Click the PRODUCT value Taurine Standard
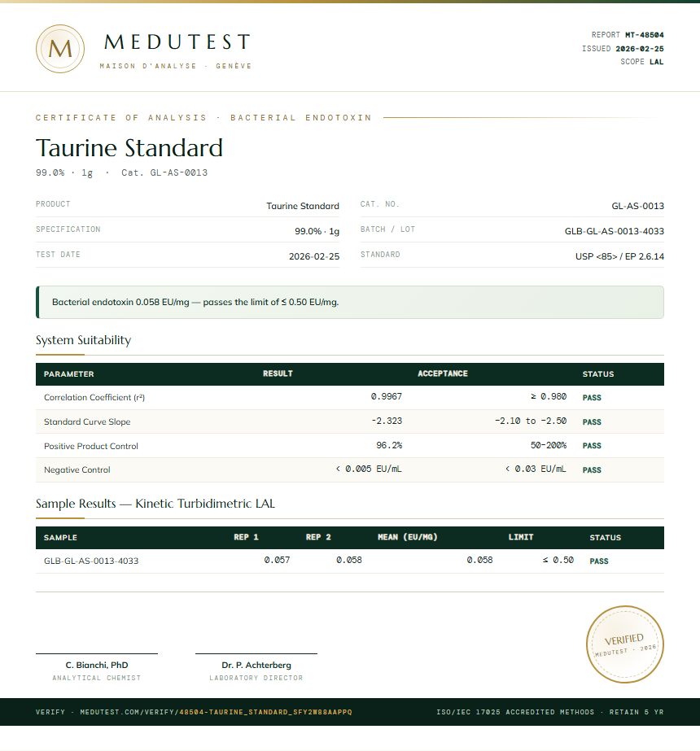Image resolution: width=700 pixels, height=751 pixels. [303, 206]
